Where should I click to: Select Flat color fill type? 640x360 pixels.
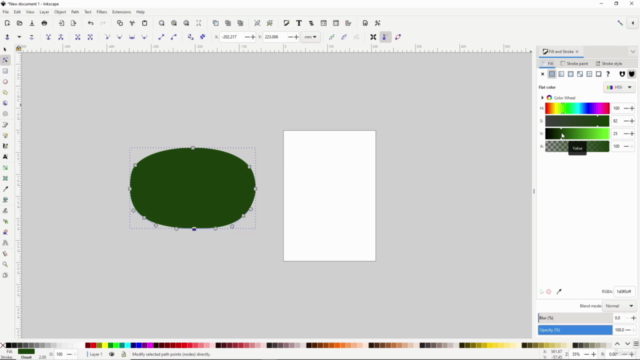coord(552,74)
